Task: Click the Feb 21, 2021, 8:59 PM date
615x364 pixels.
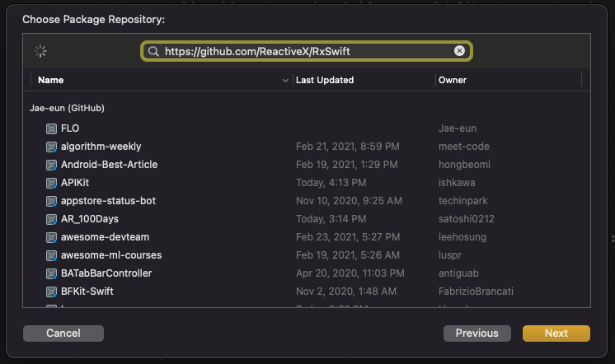Action: (348, 147)
